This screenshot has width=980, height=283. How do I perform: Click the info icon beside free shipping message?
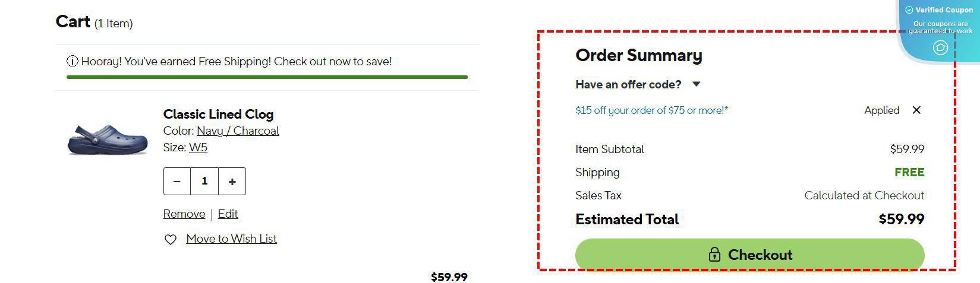point(73,61)
